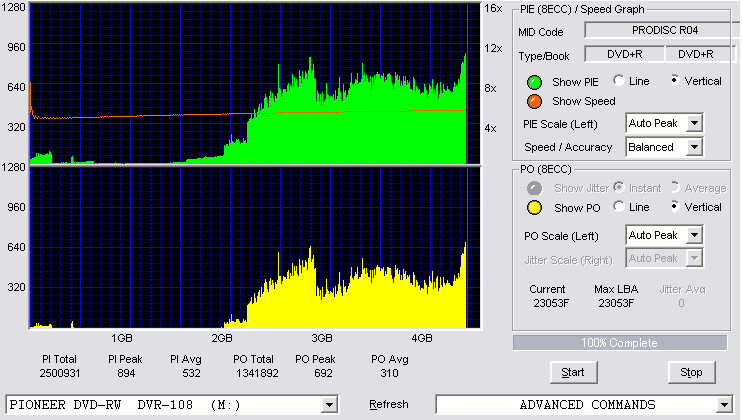
Task: Click the 16x speed axis label
Action: 493,9
